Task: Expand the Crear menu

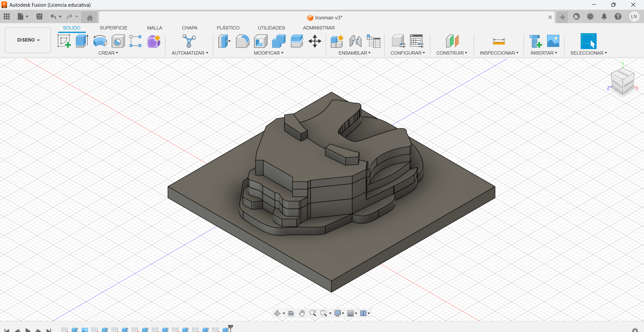Action: (108, 53)
